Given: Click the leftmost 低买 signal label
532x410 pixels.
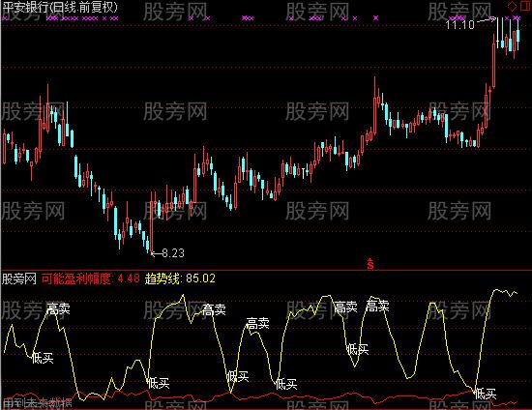Looking at the screenshot, I should pyautogui.click(x=43, y=358).
